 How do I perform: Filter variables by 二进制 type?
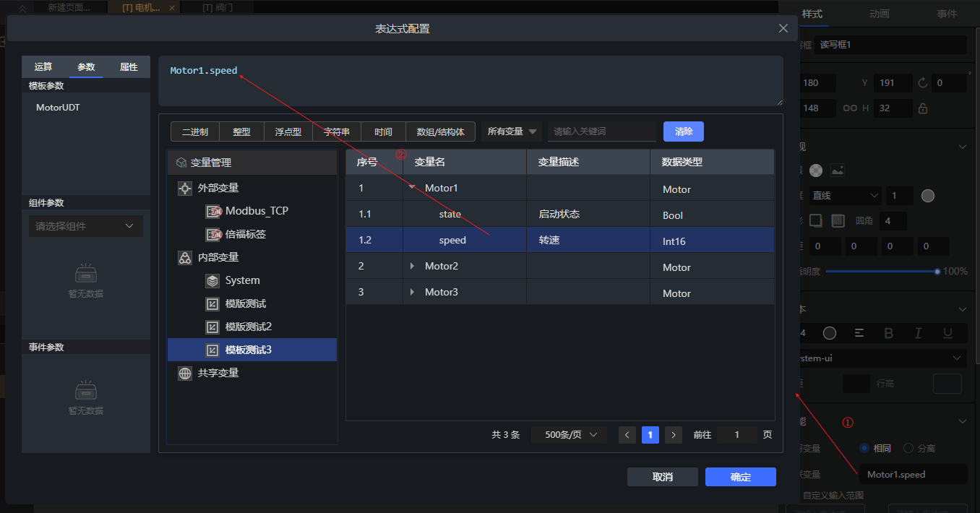[x=195, y=132]
